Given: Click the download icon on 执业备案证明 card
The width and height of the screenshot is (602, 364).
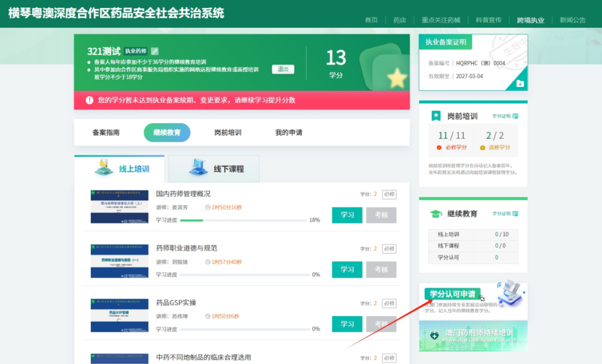Looking at the screenshot, I should click(x=520, y=84).
